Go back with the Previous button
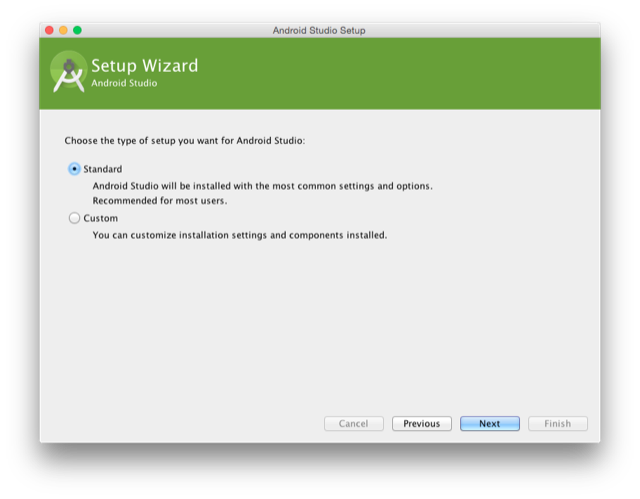Screen dimensions: 640x499 (421, 423)
